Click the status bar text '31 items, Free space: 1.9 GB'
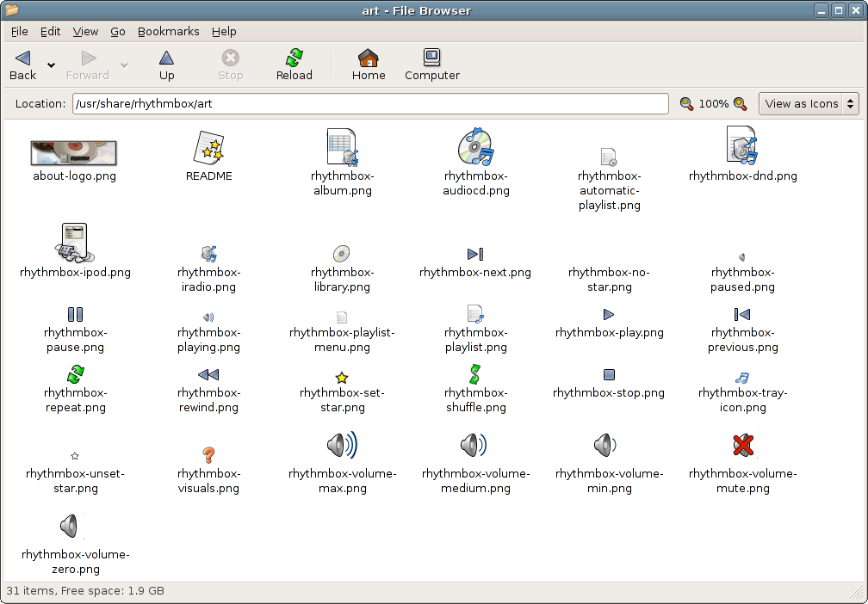 (x=85, y=591)
